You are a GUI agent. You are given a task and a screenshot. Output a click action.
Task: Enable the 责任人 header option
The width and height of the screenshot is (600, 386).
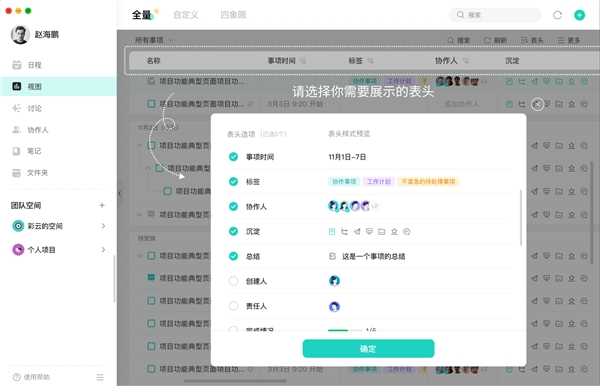233,306
